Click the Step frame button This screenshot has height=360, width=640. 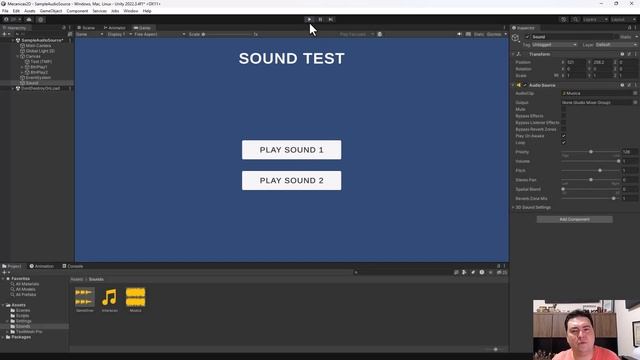tap(331, 19)
